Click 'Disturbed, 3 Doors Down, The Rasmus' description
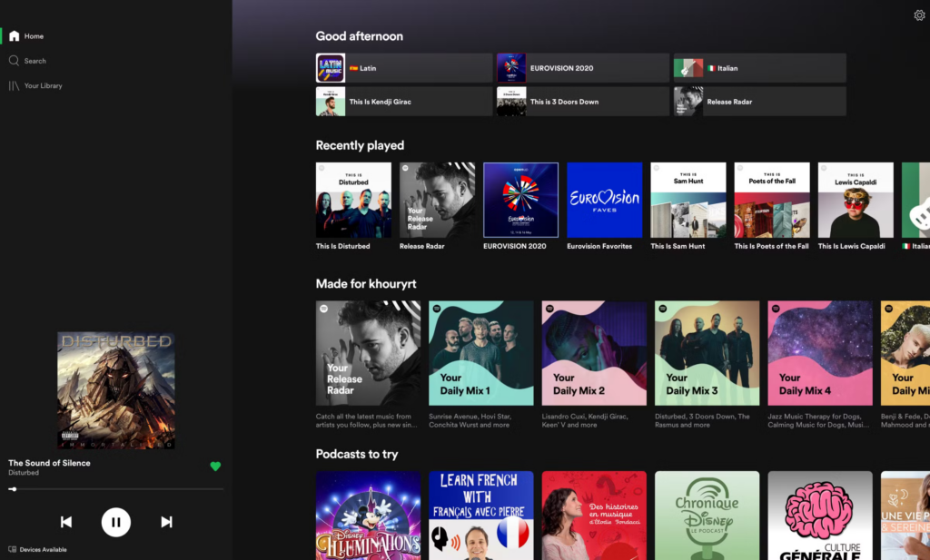The width and height of the screenshot is (930, 560). click(x=702, y=421)
